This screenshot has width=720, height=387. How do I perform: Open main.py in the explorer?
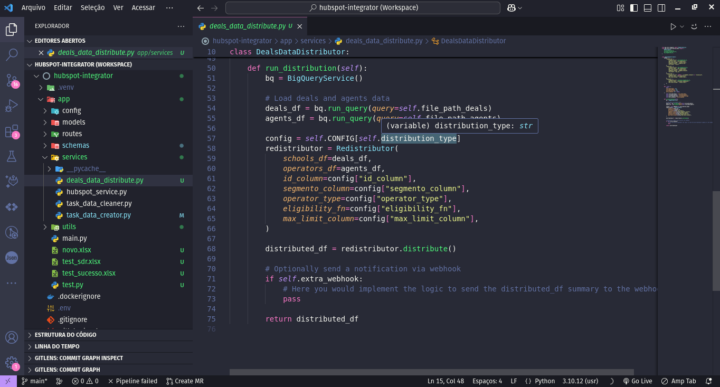74,238
